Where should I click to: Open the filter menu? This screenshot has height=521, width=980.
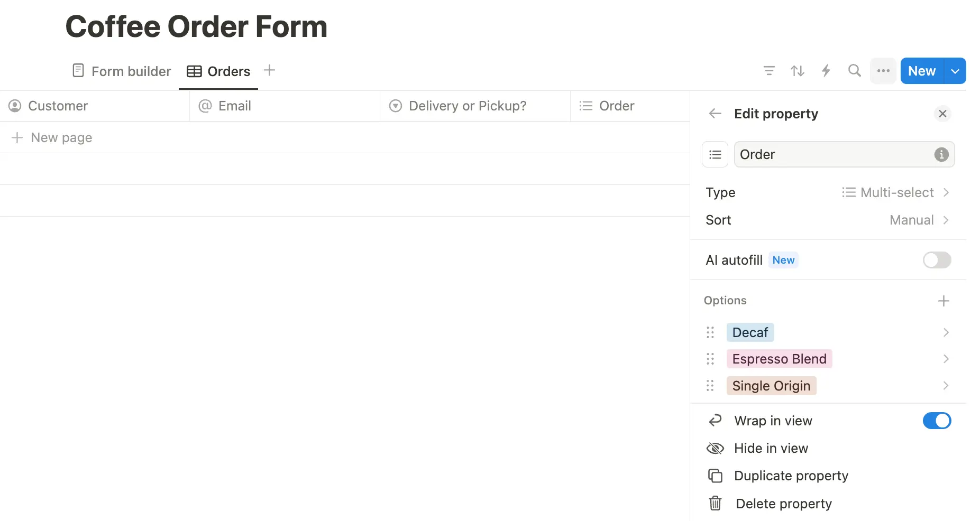point(769,70)
